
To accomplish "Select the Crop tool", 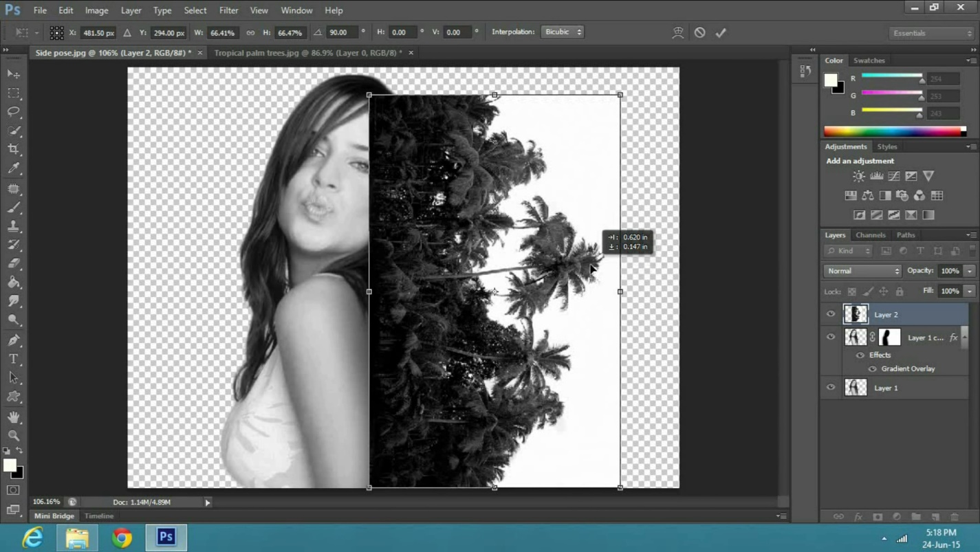I will [x=13, y=149].
